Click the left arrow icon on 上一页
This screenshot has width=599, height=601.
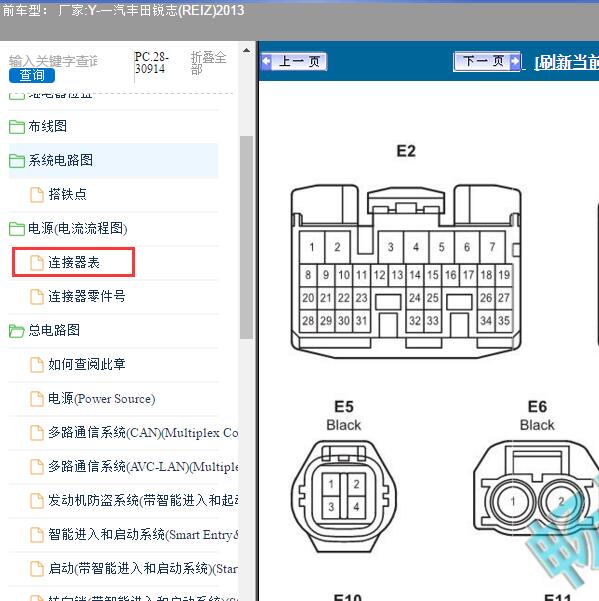(x=266, y=61)
